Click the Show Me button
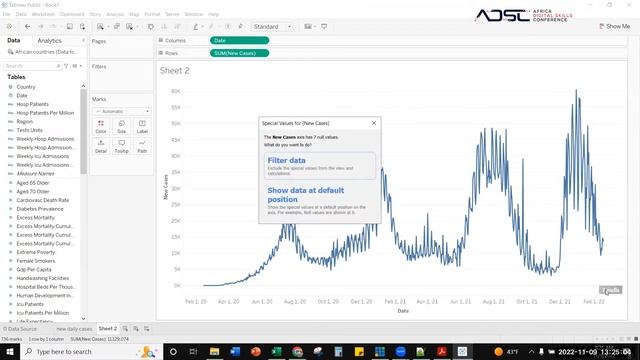Image resolution: width=640 pixels, height=360 pixels. 614,26
